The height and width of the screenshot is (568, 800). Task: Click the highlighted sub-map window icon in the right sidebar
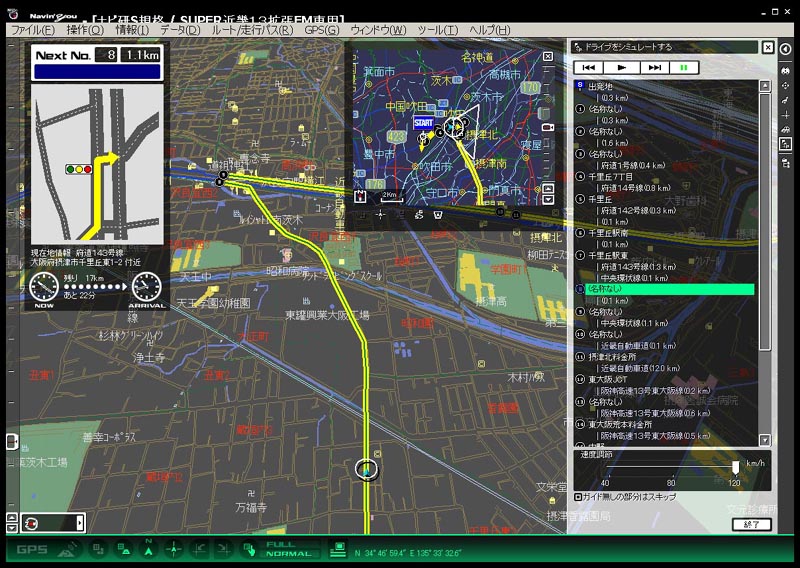click(786, 144)
